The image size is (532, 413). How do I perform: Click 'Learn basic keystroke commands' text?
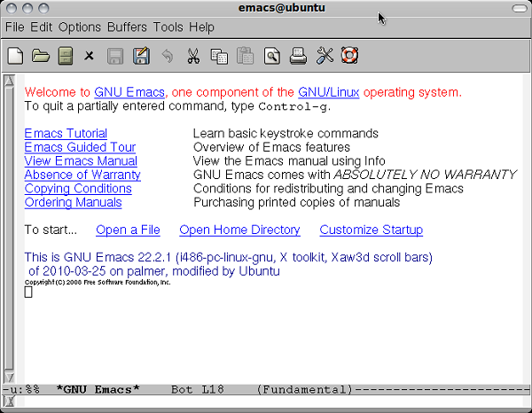click(286, 134)
